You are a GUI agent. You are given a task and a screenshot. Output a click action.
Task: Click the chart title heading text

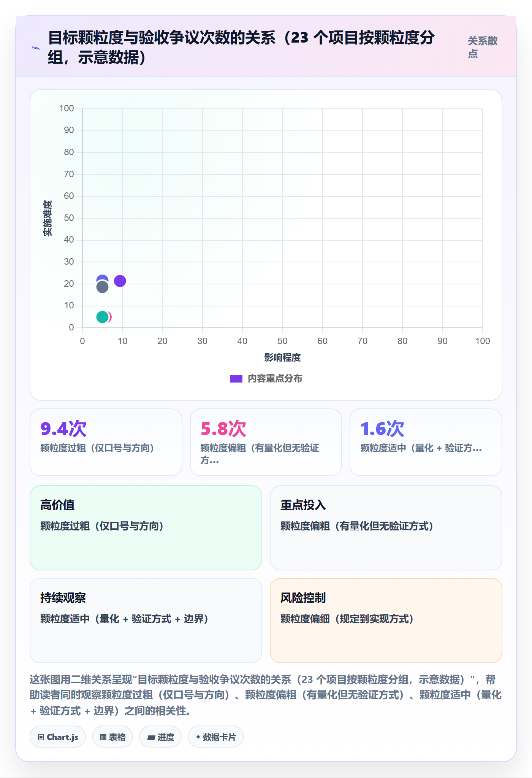pyautogui.click(x=241, y=48)
